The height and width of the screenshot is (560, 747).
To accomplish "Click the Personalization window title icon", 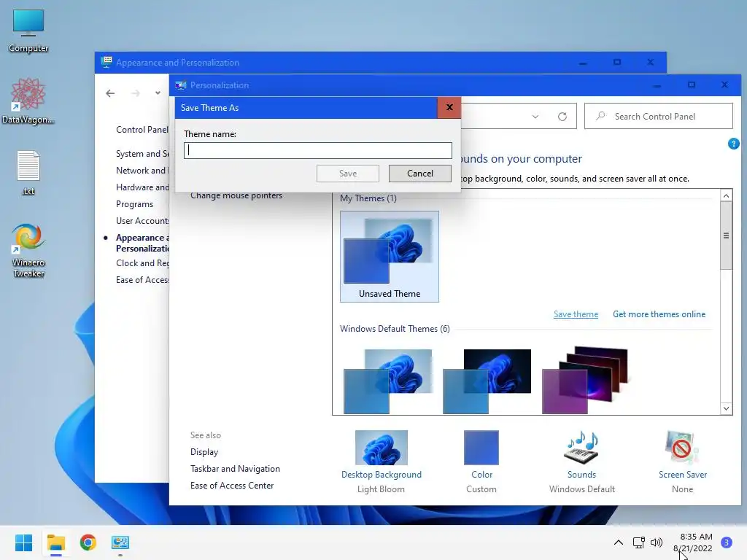I will pyautogui.click(x=181, y=85).
